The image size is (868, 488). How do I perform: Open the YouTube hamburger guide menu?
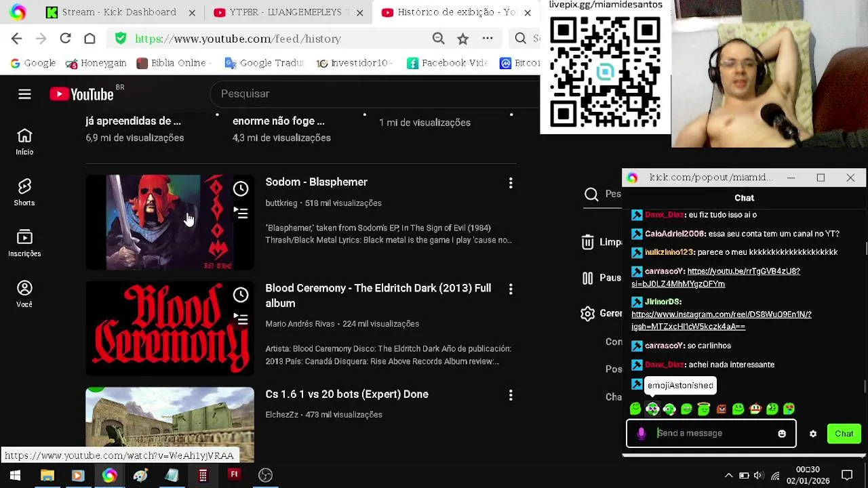point(24,94)
